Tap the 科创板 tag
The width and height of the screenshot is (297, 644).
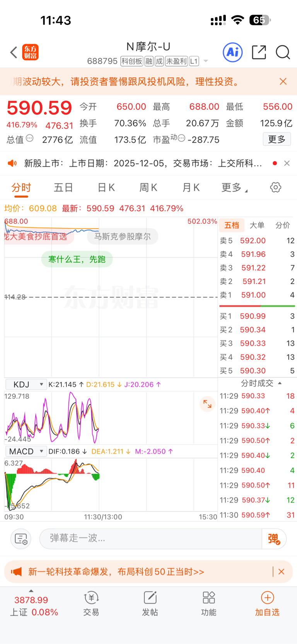tap(132, 61)
